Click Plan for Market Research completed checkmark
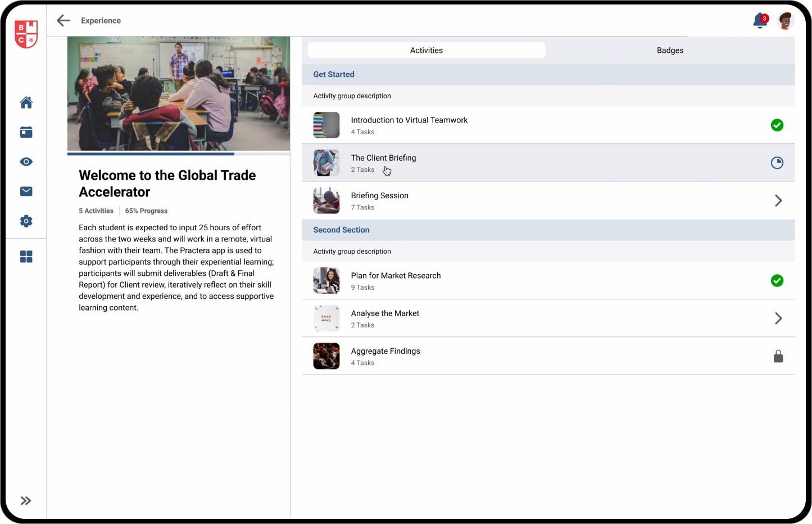The width and height of the screenshot is (812, 524). pyautogui.click(x=777, y=281)
